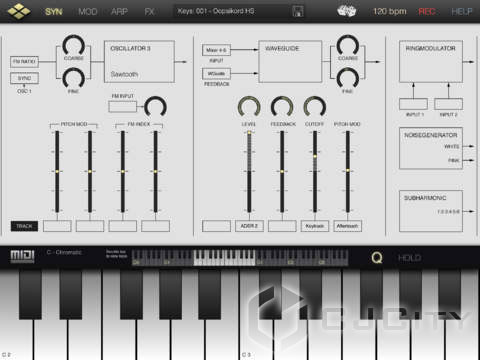This screenshot has width=480, height=360.
Task: Adjust the FM INPUT amount knob
Action: [x=155, y=107]
